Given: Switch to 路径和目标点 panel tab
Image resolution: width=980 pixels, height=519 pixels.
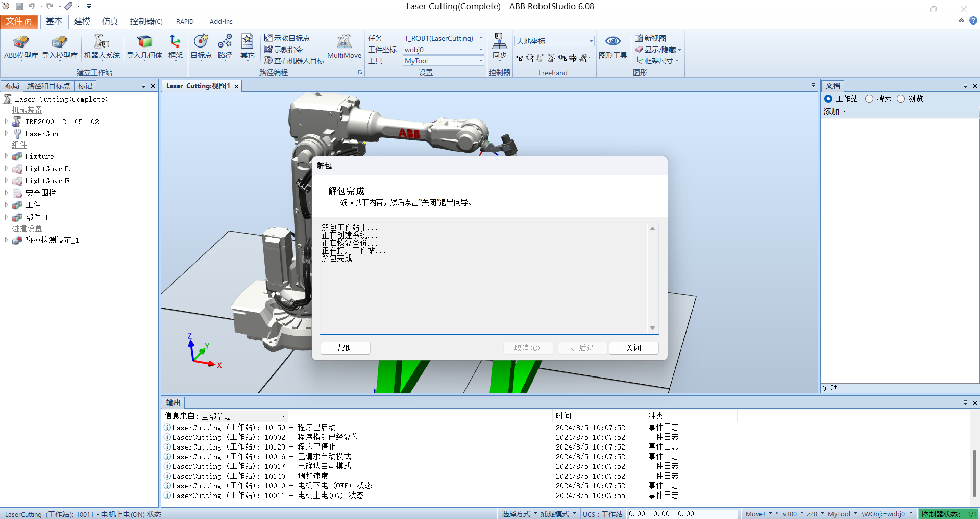Looking at the screenshot, I should point(48,86).
